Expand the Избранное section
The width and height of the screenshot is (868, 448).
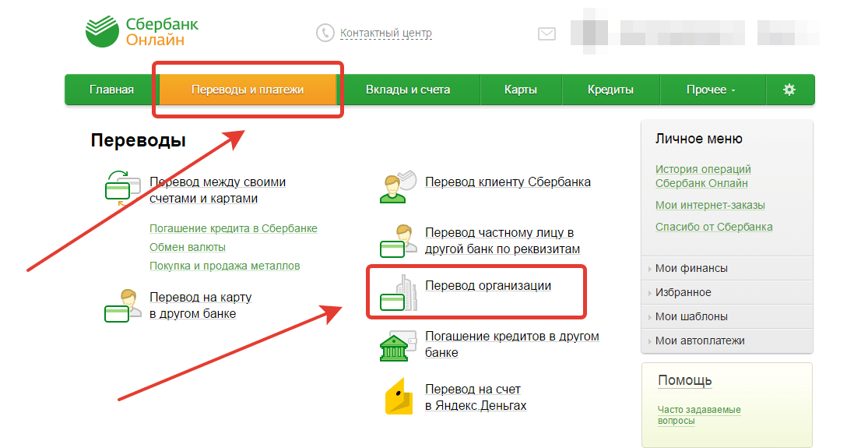point(727,292)
